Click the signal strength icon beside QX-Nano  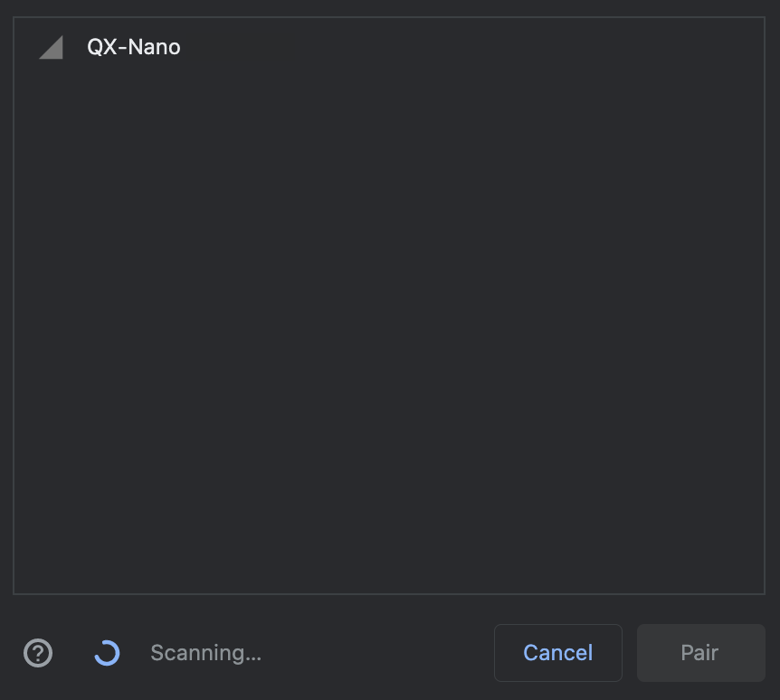click(x=51, y=47)
